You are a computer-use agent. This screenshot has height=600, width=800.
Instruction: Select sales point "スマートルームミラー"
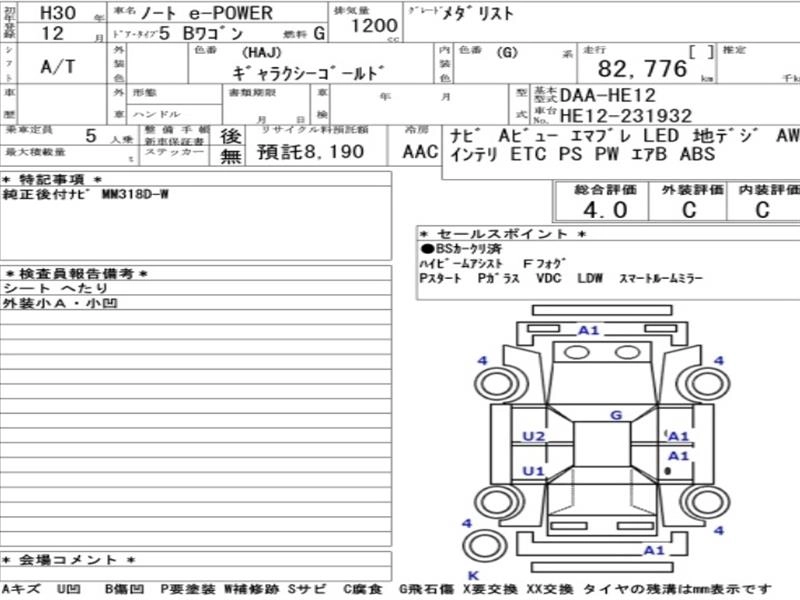[661, 279]
